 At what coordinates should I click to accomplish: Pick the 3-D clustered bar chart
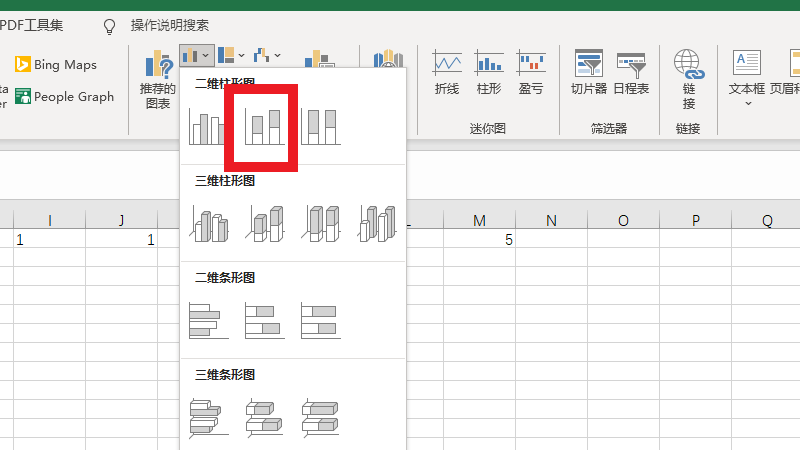click(209, 416)
